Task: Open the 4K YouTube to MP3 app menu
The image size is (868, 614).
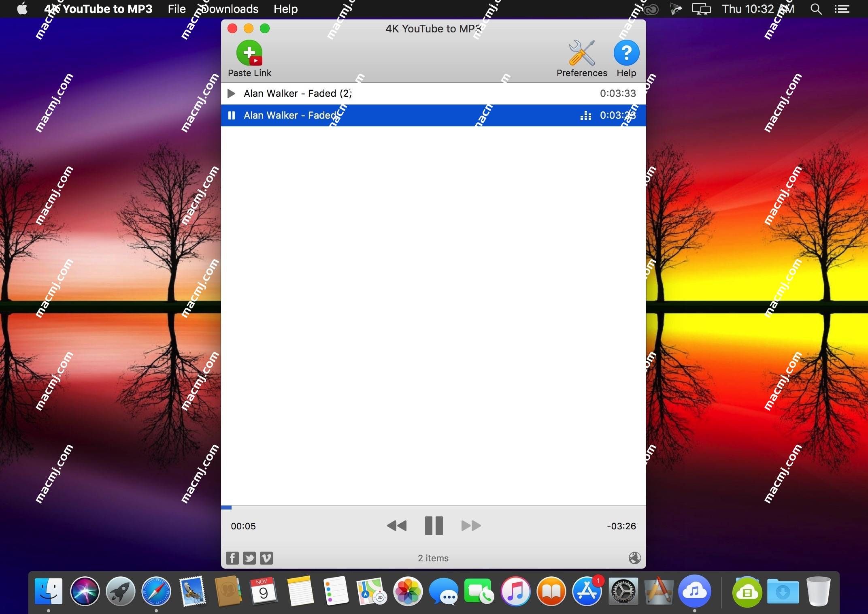Action: pyautogui.click(x=98, y=9)
